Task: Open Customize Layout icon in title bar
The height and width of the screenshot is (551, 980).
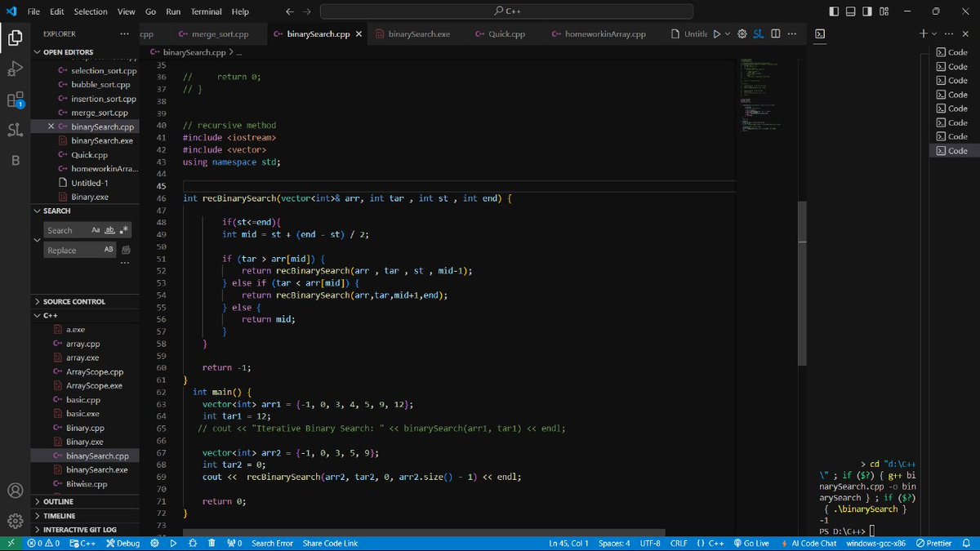Action: pos(884,11)
